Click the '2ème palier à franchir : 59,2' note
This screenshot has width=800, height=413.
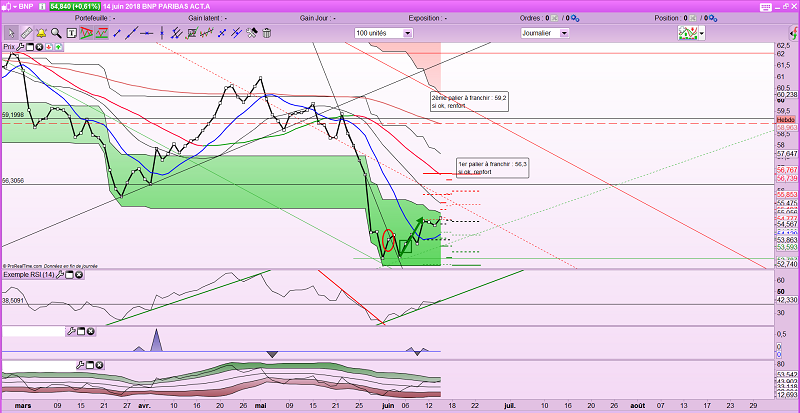pyautogui.click(x=469, y=102)
